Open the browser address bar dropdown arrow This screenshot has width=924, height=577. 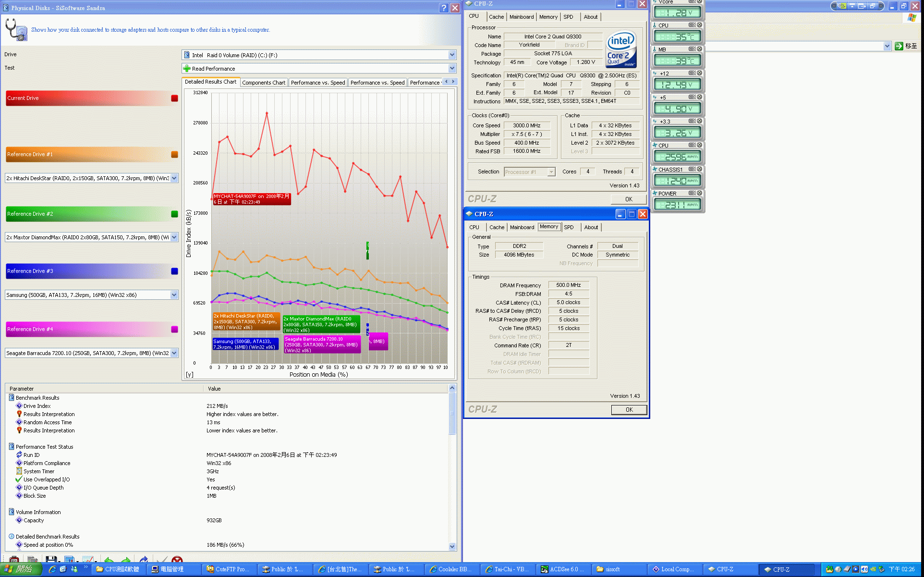point(887,46)
